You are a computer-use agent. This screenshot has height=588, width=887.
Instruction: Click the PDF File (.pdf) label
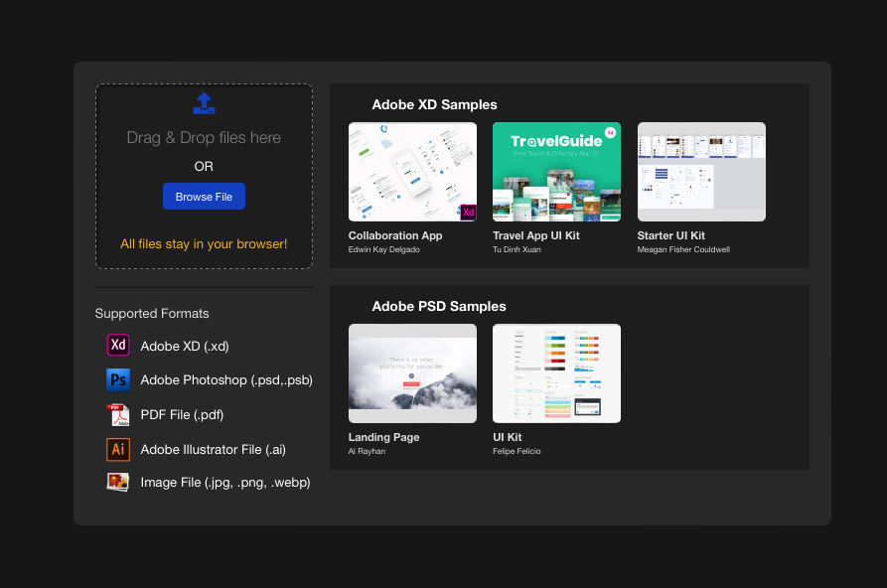182,415
